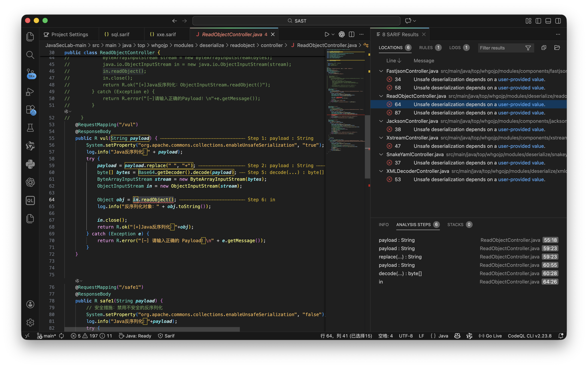Toggle the secondary side bar layout button
The image size is (588, 368).
(558, 21)
